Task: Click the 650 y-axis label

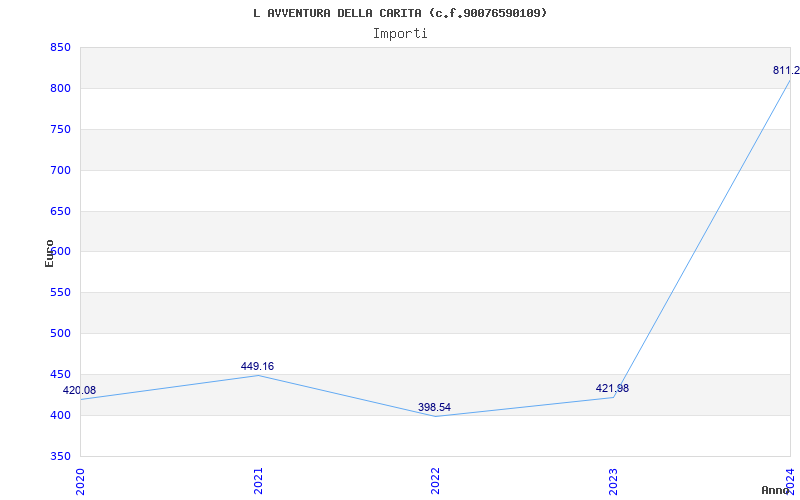Action: click(x=60, y=211)
